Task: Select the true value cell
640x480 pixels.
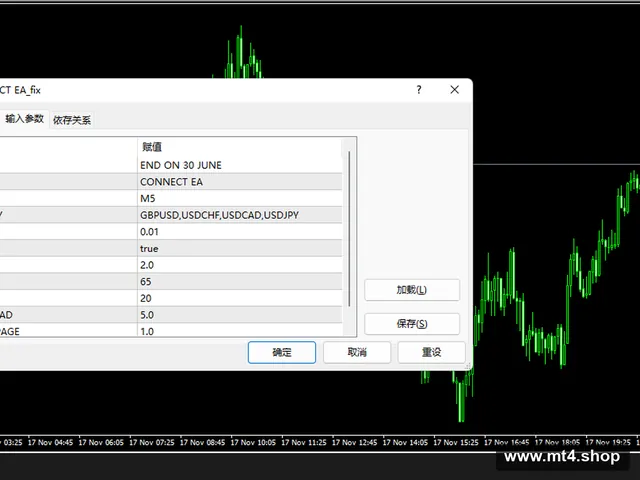Action: tap(240, 249)
